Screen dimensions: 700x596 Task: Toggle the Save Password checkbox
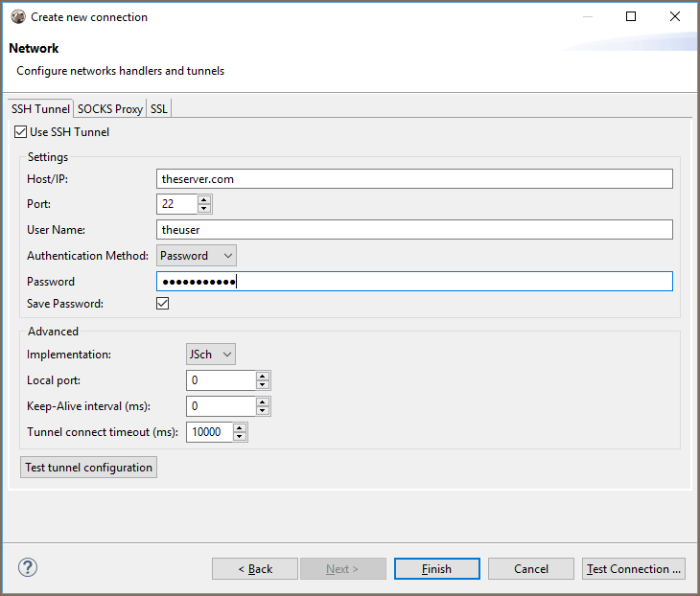(163, 304)
